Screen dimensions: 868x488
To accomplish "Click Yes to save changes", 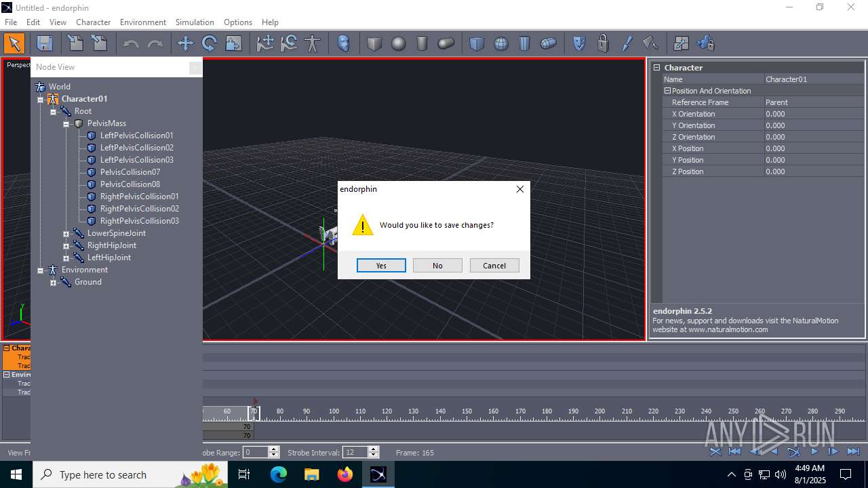I will pyautogui.click(x=381, y=266).
